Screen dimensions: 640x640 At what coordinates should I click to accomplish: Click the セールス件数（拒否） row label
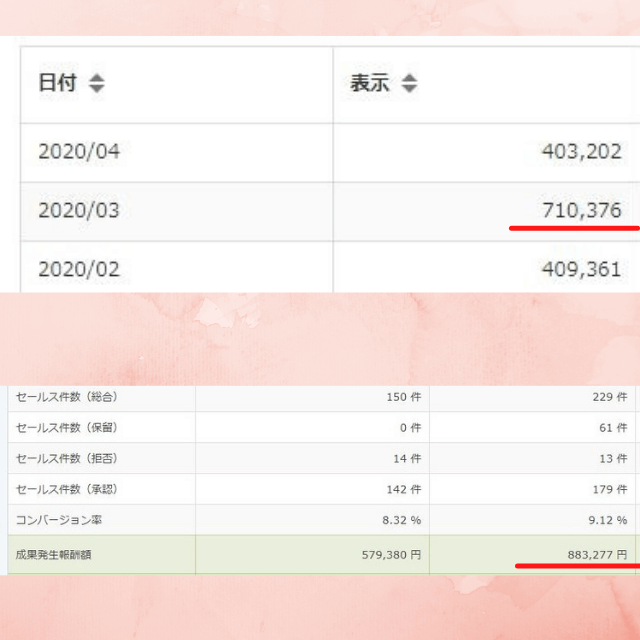point(67,459)
